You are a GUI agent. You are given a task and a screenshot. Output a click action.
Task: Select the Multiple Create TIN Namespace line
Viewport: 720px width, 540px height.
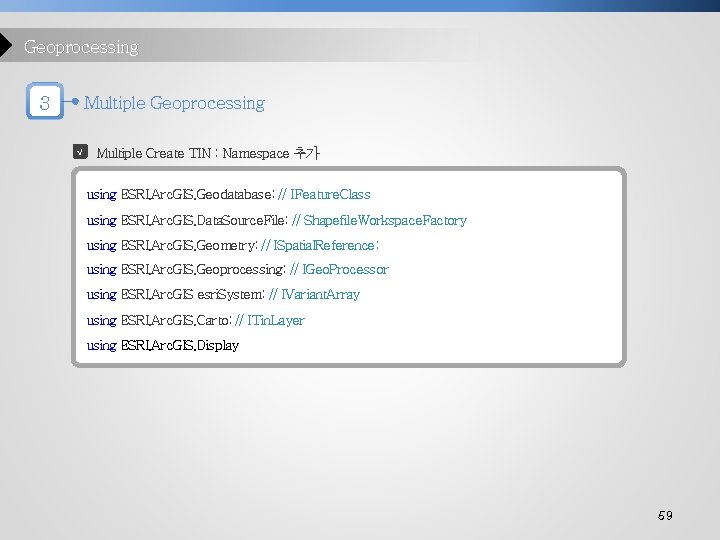click(208, 153)
